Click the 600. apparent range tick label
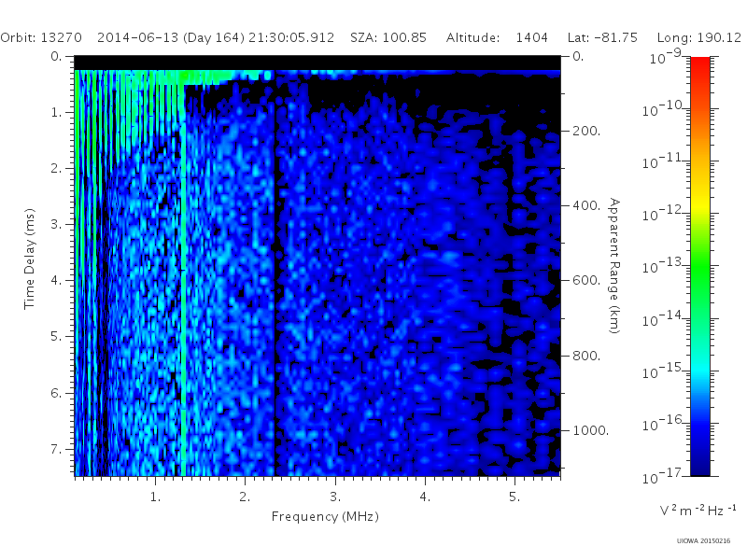The image size is (747, 560). tap(586, 280)
